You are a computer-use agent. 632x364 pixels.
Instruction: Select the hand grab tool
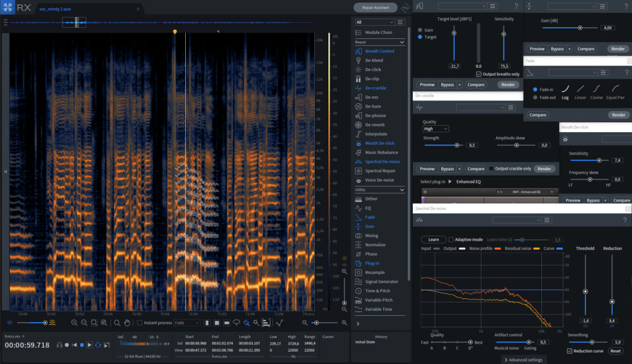pos(127,323)
